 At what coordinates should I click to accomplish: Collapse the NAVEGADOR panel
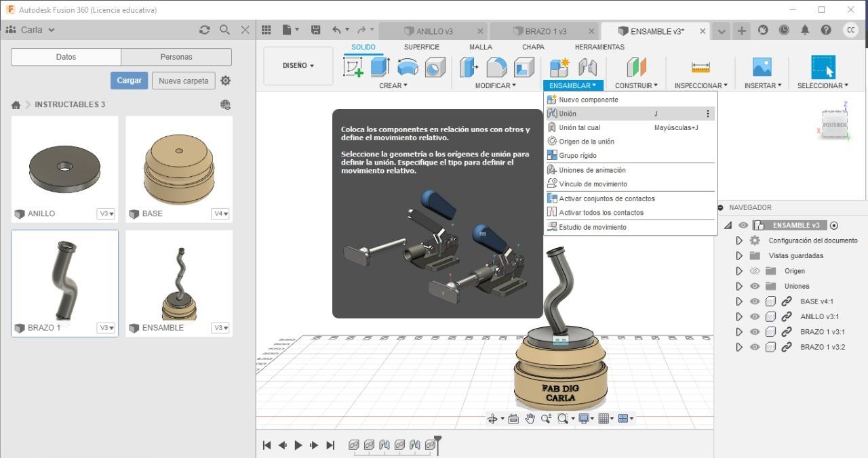coord(721,208)
